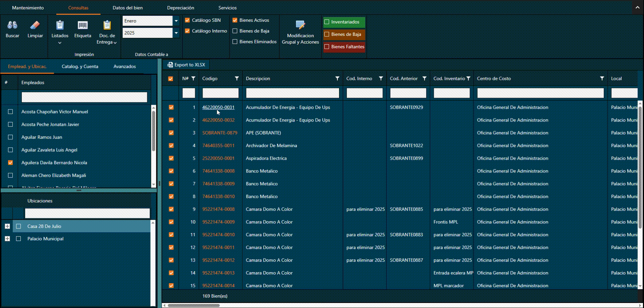Enable Bienes Eliminados checkbox

(235, 42)
